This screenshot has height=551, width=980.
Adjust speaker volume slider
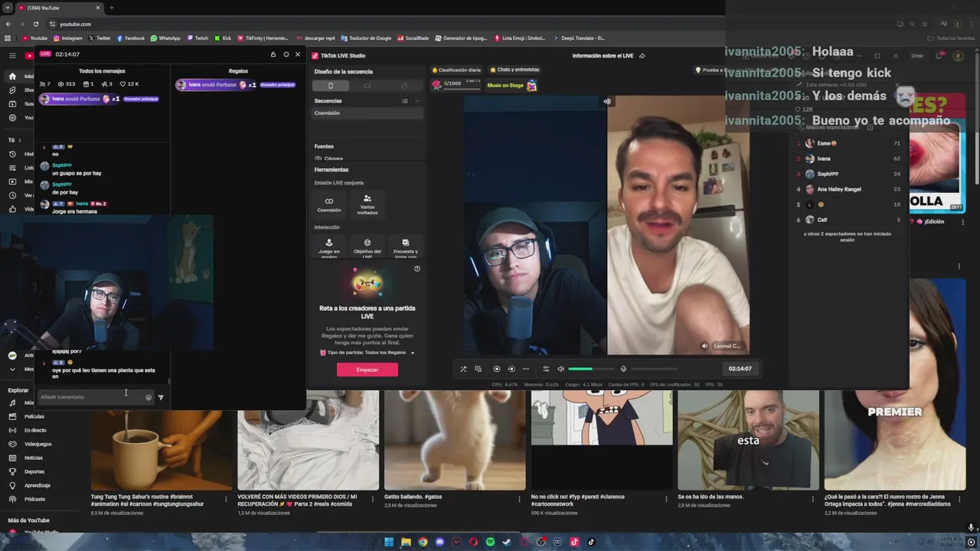590,369
